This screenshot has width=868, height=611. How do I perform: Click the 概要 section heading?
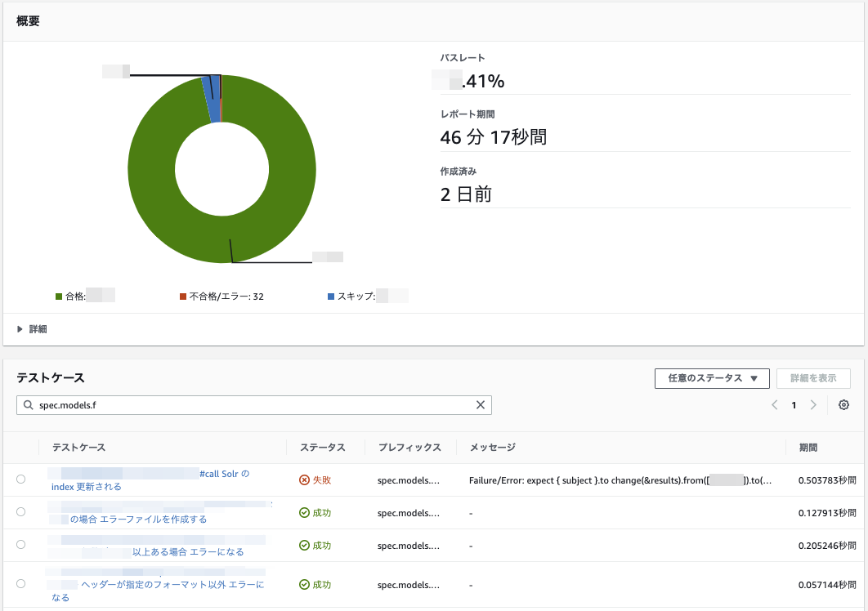click(28, 21)
